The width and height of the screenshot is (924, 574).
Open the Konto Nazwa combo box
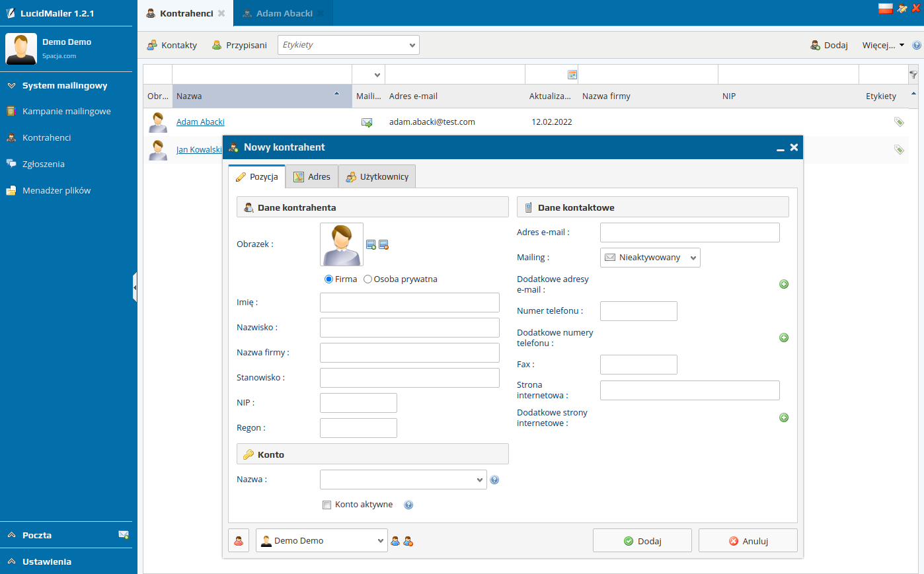point(403,480)
